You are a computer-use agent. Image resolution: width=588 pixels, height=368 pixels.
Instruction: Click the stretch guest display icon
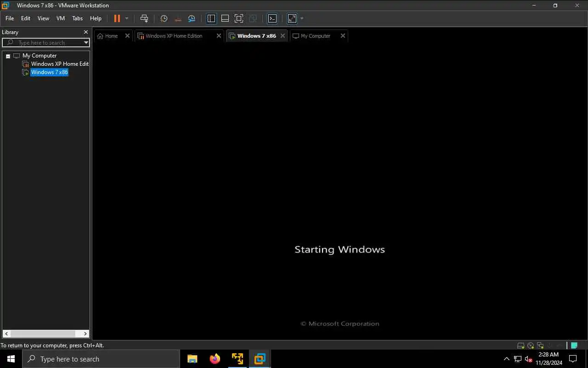tap(292, 18)
